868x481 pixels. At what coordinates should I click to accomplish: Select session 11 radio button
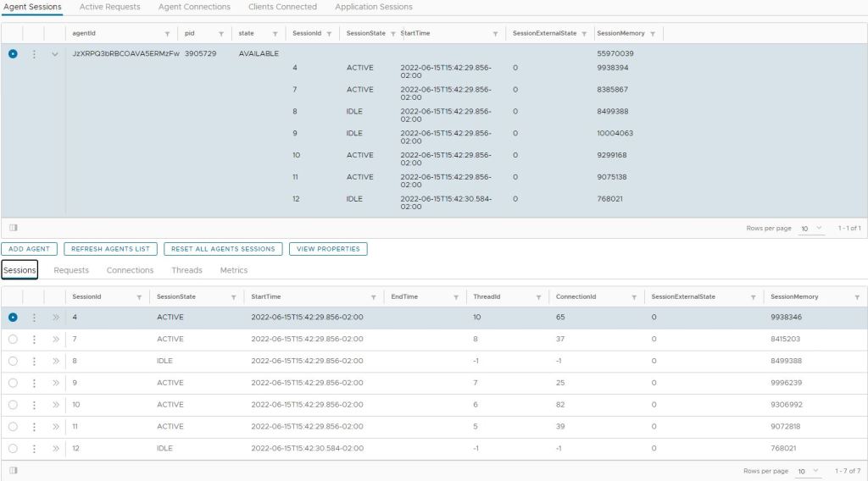click(13, 427)
